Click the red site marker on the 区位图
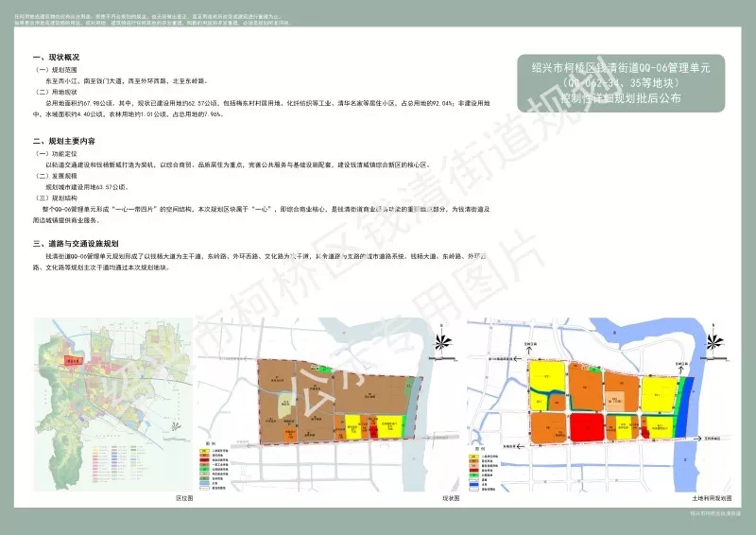756x535 pixels. pos(72,359)
